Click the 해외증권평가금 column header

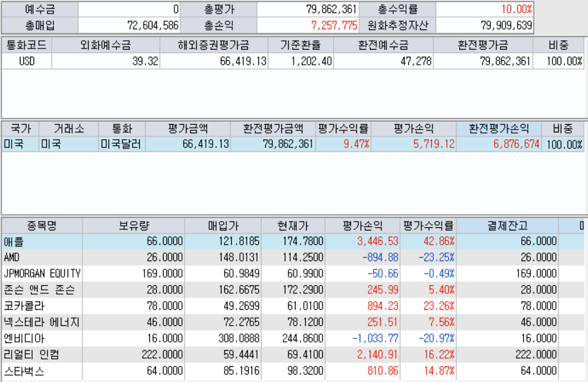point(214,45)
